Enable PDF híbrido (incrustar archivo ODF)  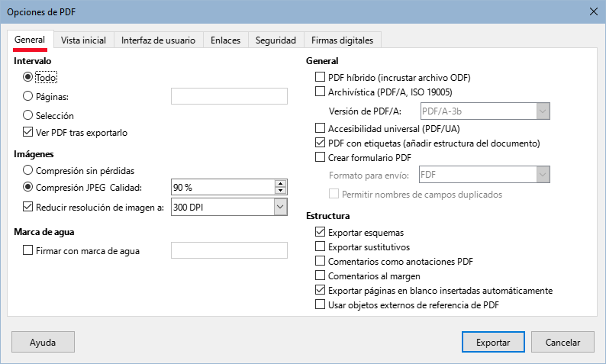point(320,77)
